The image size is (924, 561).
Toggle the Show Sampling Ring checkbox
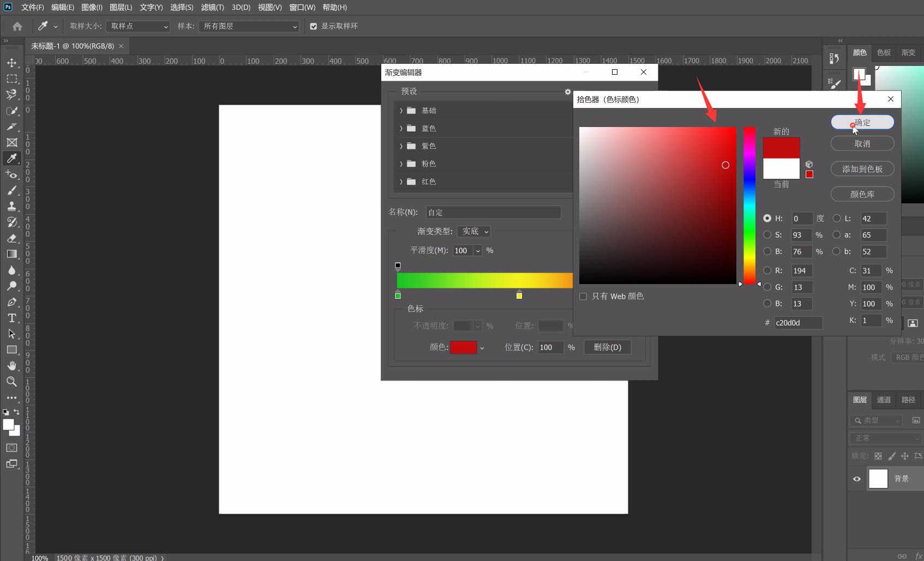314,26
